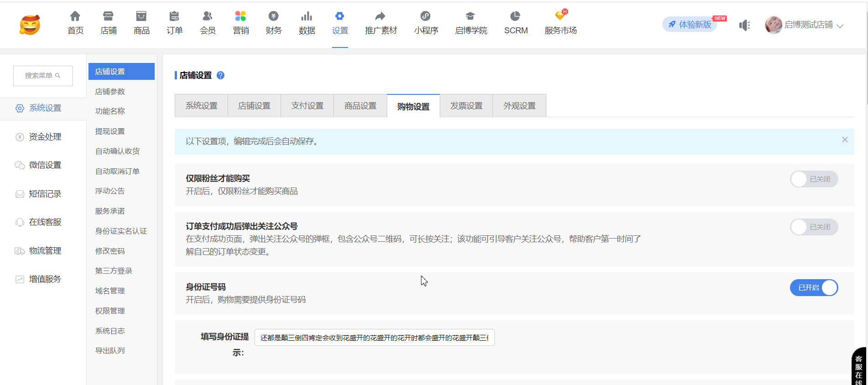Image resolution: width=868 pixels, height=385 pixels.
Task: Expand 物流管理 in the left sidebar
Action: tap(45, 251)
